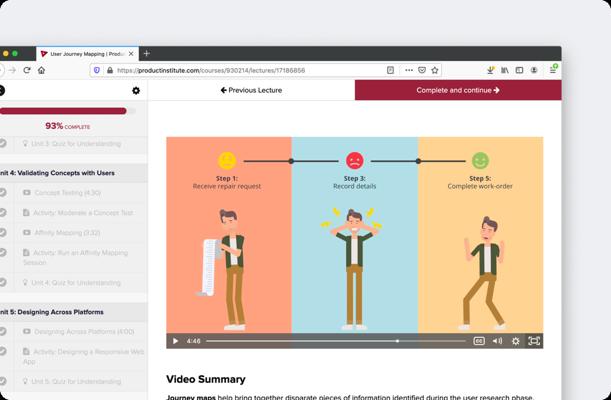Open the downloads arrow icon

[x=490, y=70]
